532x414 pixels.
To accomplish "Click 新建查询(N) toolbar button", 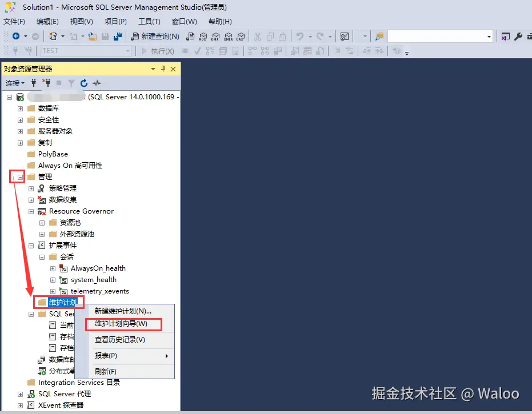I will tap(155, 37).
